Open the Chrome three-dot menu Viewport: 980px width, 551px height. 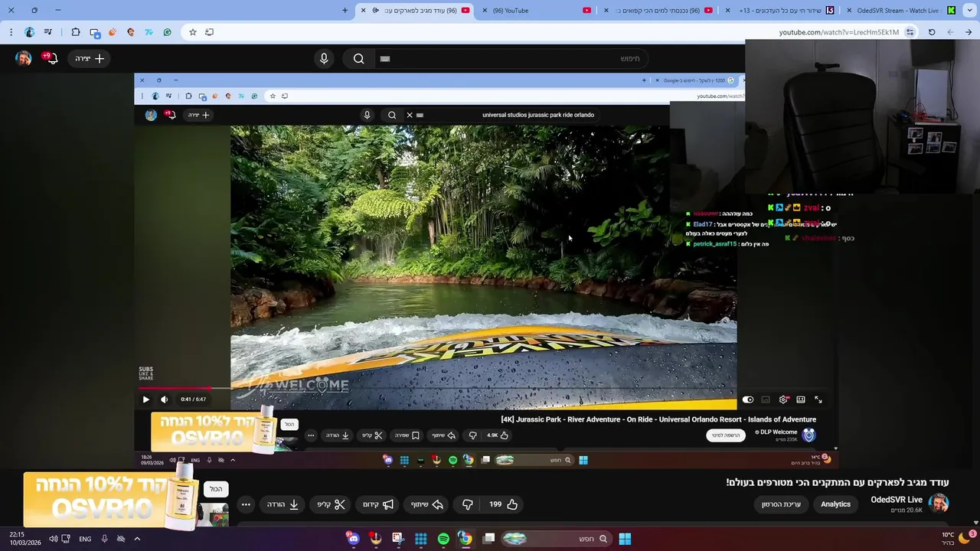click(11, 32)
